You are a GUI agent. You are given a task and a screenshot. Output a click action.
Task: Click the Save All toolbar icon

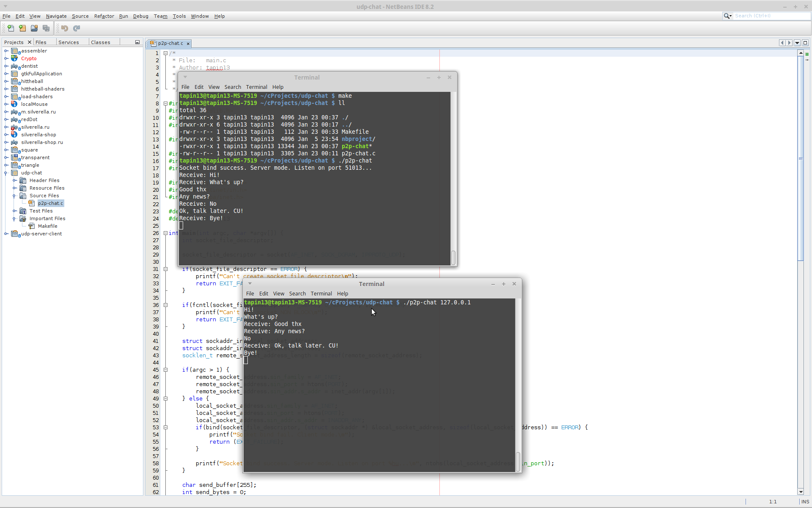[x=46, y=28]
